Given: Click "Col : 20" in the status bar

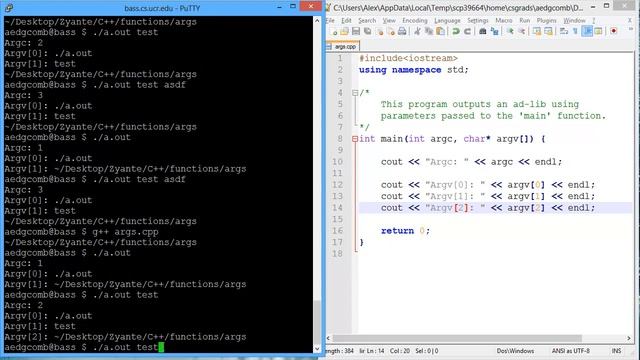Looking at the screenshot, I should tap(400, 351).
